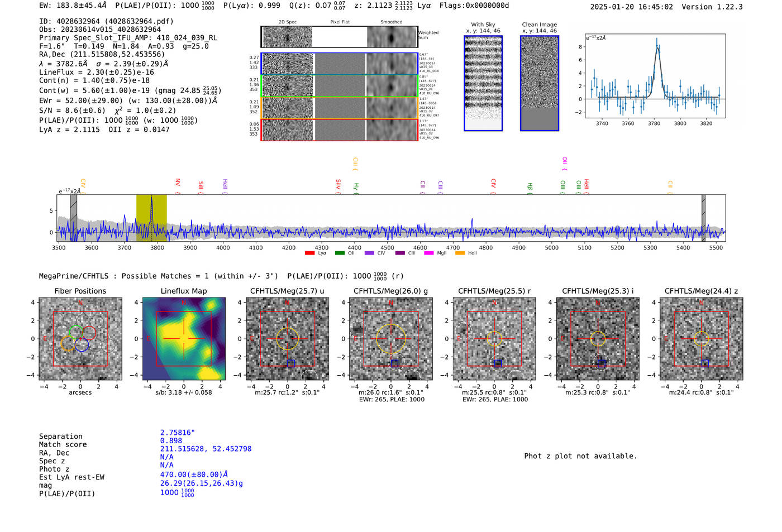Image resolution: width=782 pixels, height=532 pixels.
Task: Click the LyA z = 2.1115 text
Action: click(69, 130)
